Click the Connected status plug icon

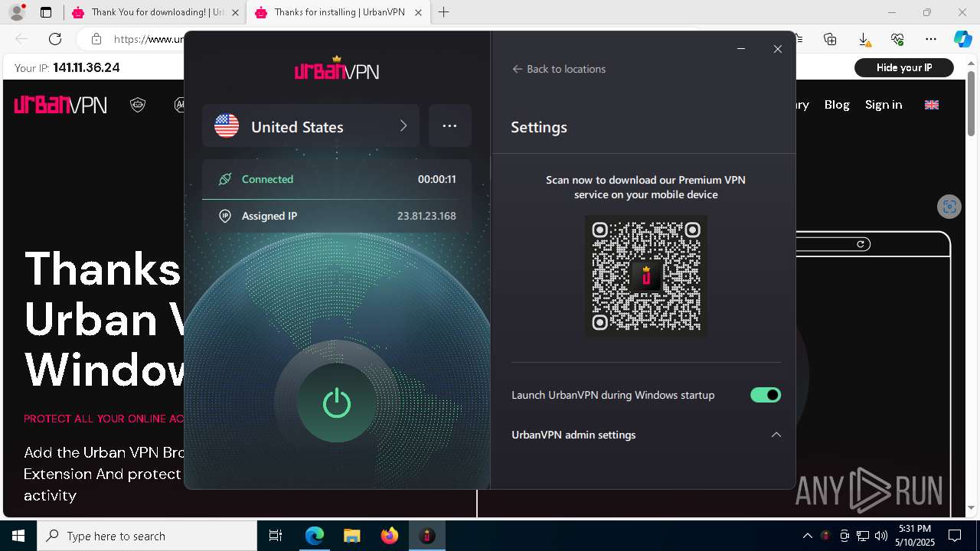click(x=225, y=179)
